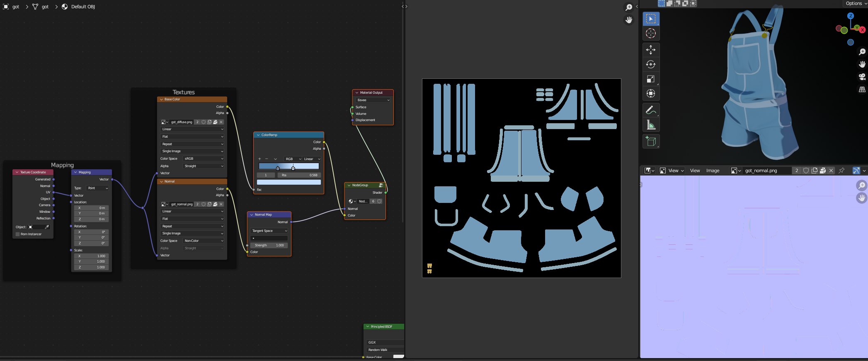Activate the Annotate pencil tool

(651, 110)
